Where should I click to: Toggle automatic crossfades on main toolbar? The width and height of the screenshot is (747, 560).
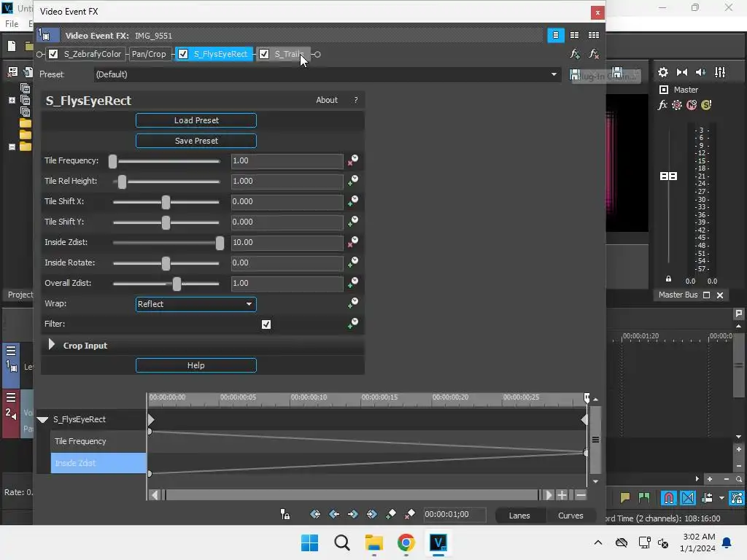tap(688, 498)
